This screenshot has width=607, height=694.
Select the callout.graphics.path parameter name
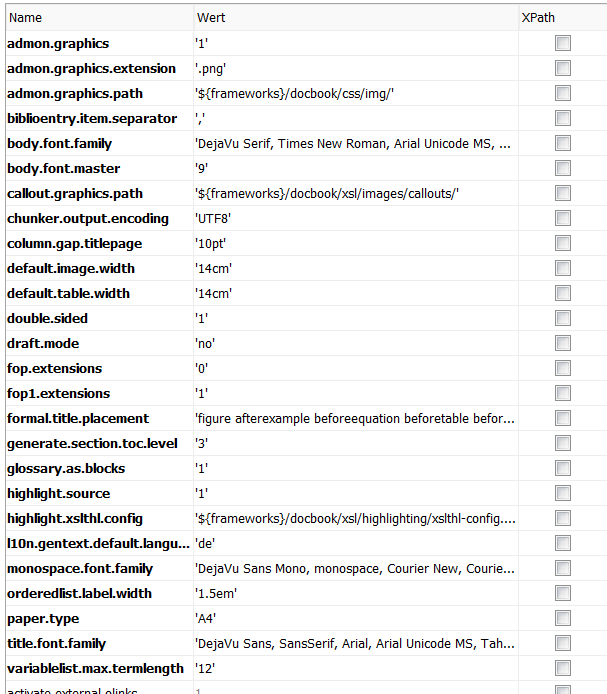[x=75, y=194]
